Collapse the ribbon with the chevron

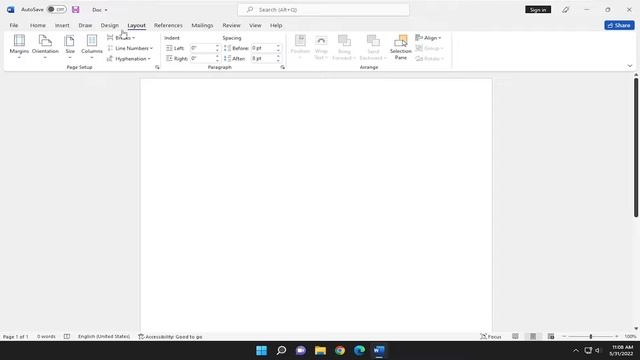pos(630,66)
